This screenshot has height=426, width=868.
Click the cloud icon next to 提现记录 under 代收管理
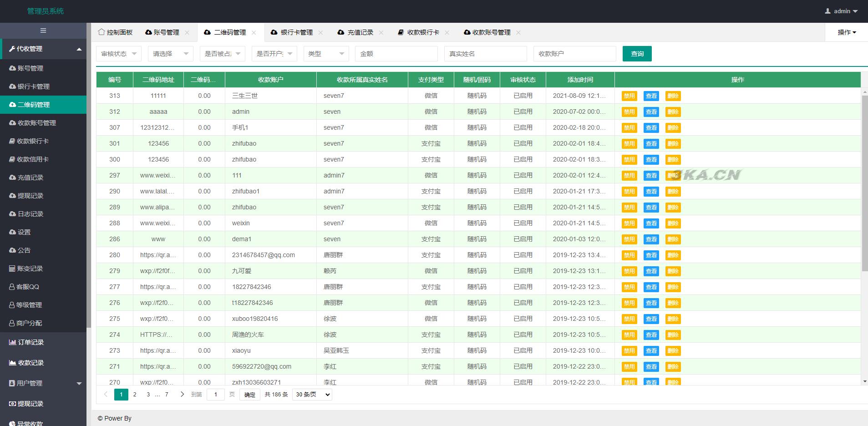pyautogui.click(x=13, y=196)
